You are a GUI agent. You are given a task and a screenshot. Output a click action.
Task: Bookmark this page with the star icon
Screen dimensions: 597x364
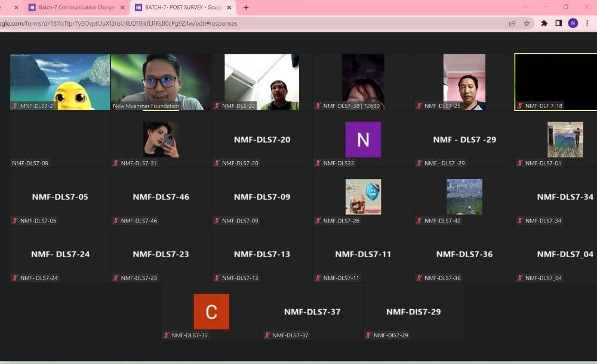(x=527, y=23)
